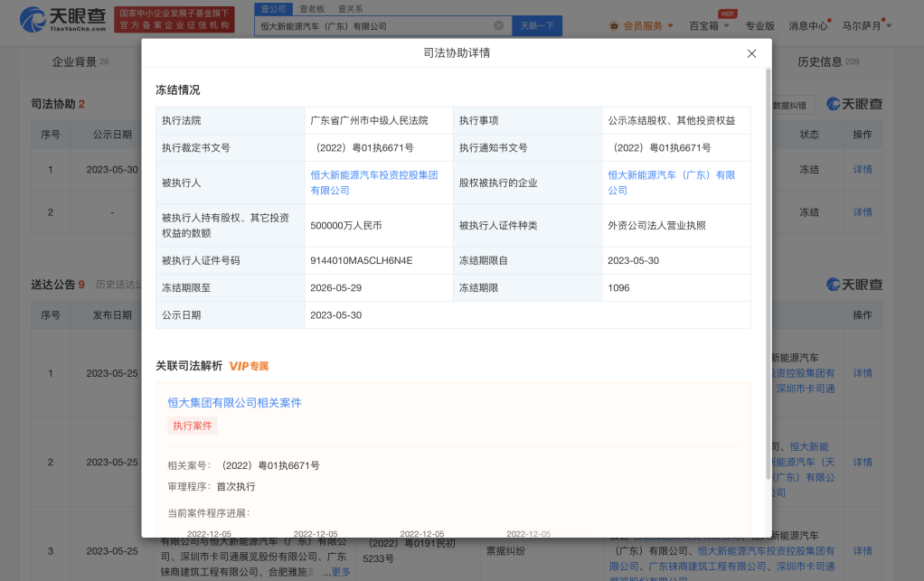924x581 pixels.
Task: Click the 2026-05-29 freeze end date
Action: tap(336, 288)
